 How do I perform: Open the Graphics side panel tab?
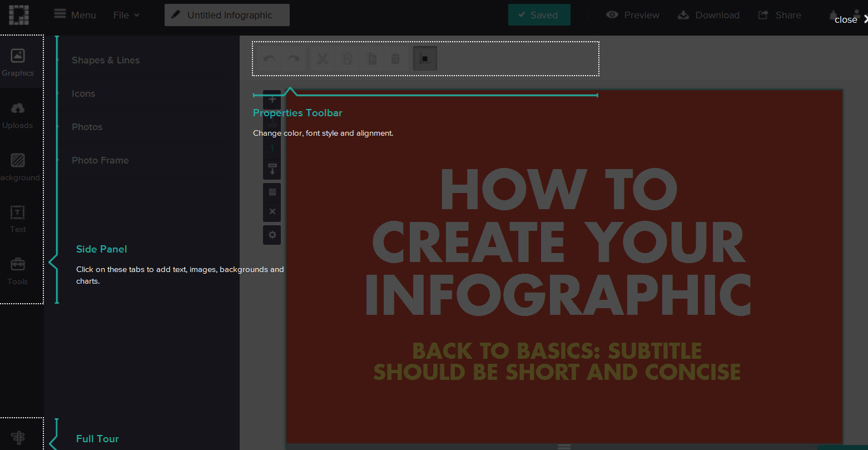tap(18, 62)
